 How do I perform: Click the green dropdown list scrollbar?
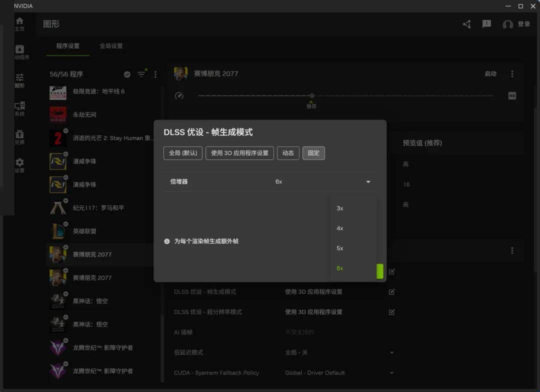[380, 271]
